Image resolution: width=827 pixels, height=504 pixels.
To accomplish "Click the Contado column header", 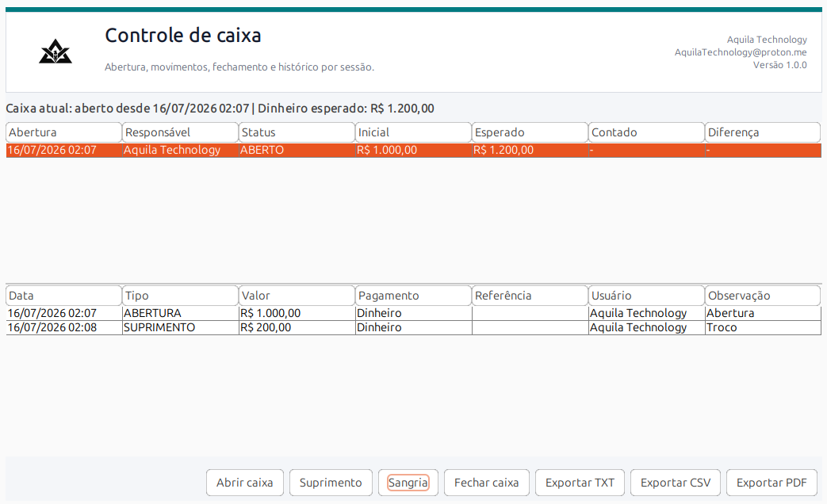I will pyautogui.click(x=647, y=132).
